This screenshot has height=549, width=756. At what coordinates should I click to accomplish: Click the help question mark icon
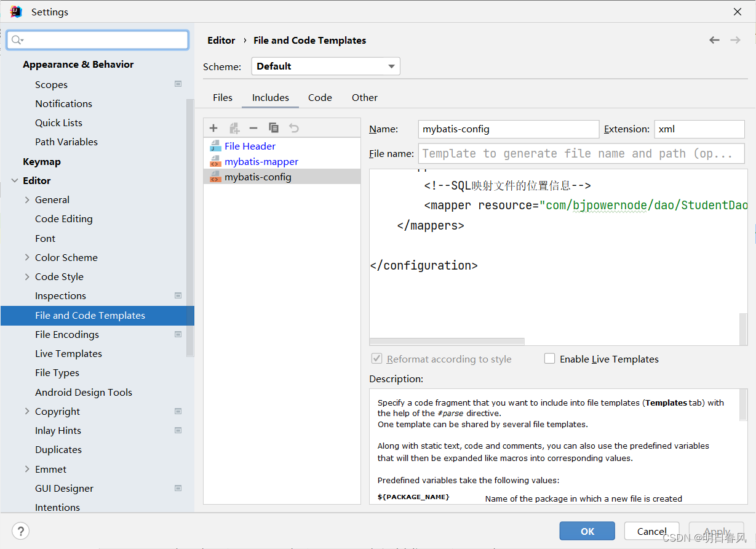click(x=20, y=531)
